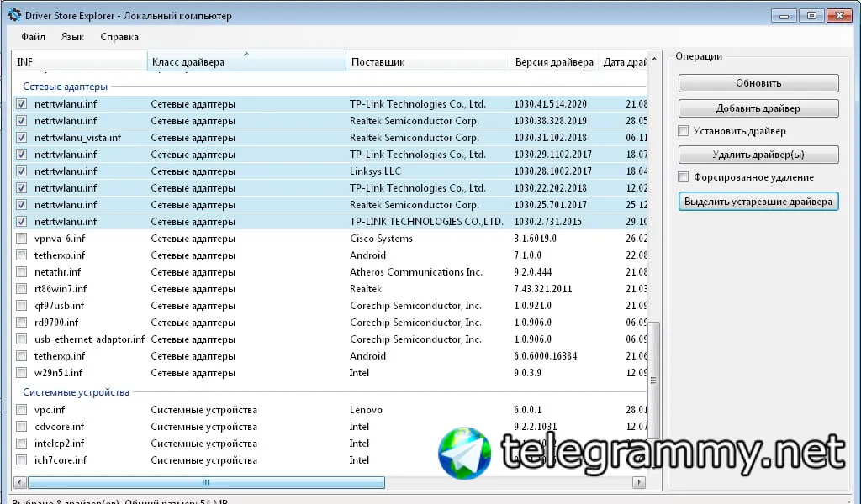Maximize the Driver Store Explorer window

pos(811,16)
